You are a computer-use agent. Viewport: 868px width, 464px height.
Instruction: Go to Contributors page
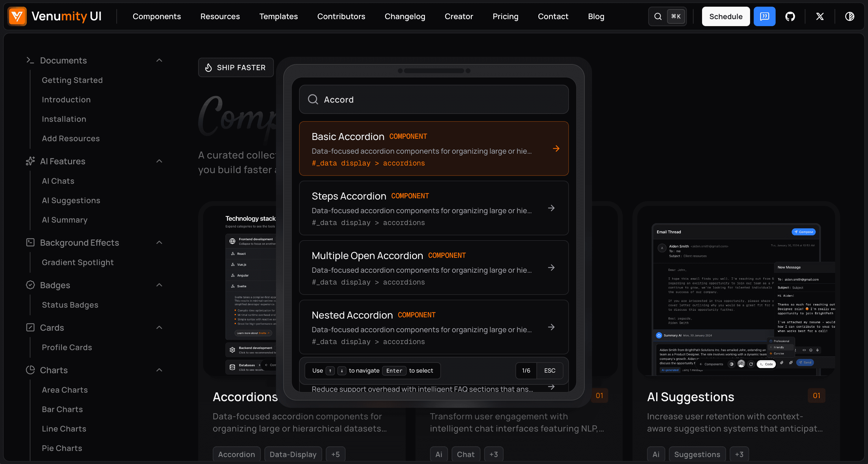click(341, 16)
